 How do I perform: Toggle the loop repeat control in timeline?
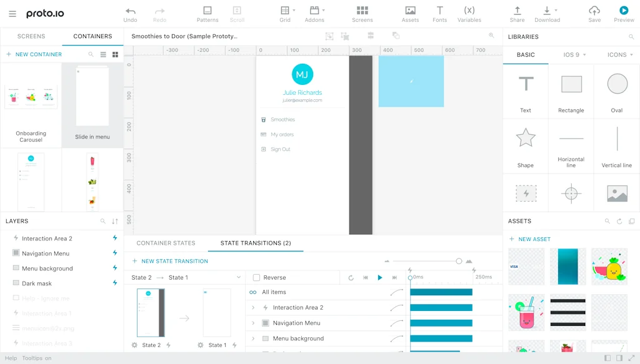351,277
